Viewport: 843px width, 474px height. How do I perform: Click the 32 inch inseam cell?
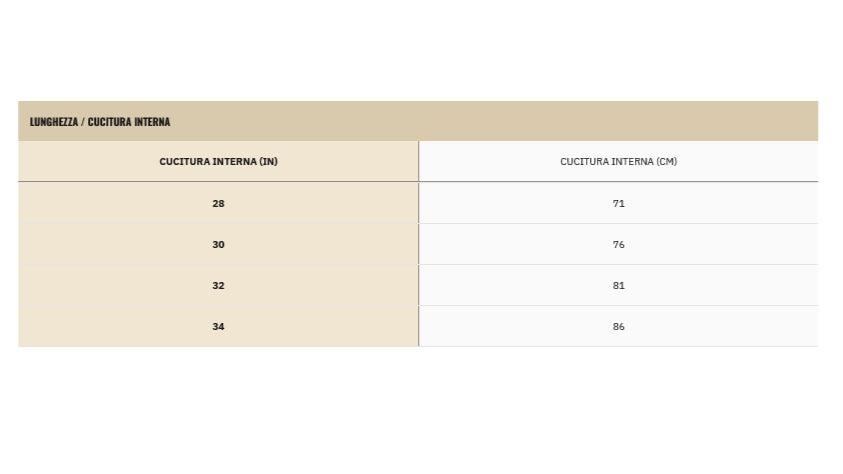(218, 285)
